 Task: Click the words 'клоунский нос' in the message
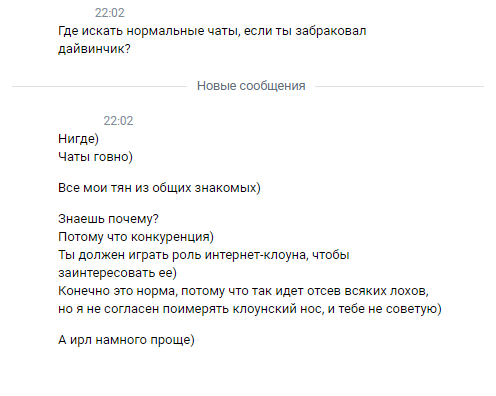click(278, 309)
